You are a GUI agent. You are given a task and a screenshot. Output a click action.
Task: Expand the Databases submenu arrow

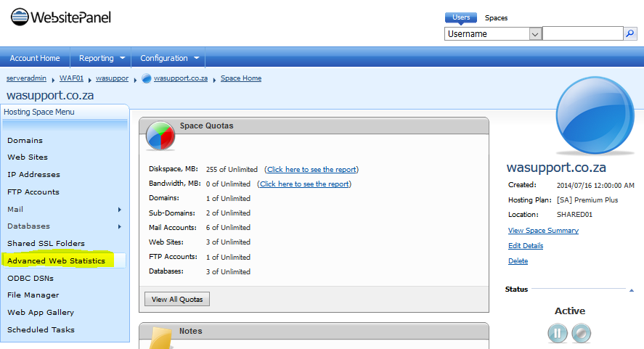(120, 226)
